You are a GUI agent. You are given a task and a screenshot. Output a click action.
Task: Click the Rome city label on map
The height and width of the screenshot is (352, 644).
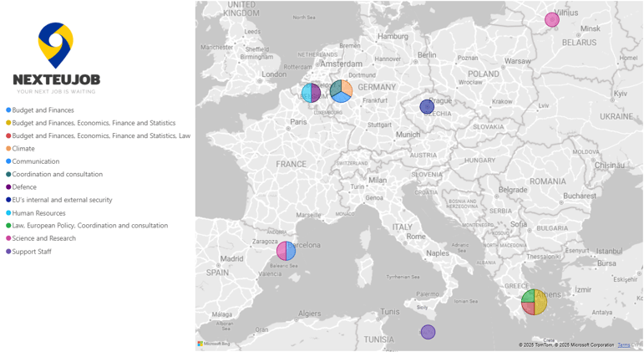[416, 237]
